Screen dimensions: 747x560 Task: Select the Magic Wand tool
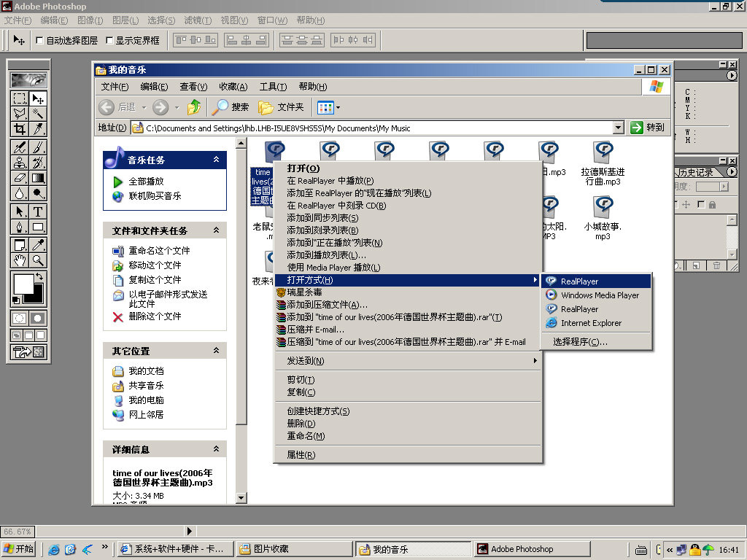(38, 114)
